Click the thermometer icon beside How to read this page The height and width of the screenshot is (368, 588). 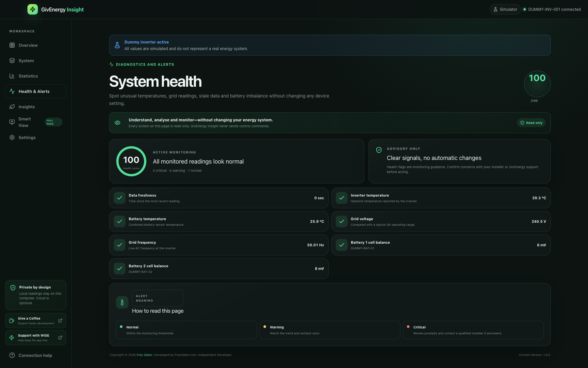coord(122,303)
